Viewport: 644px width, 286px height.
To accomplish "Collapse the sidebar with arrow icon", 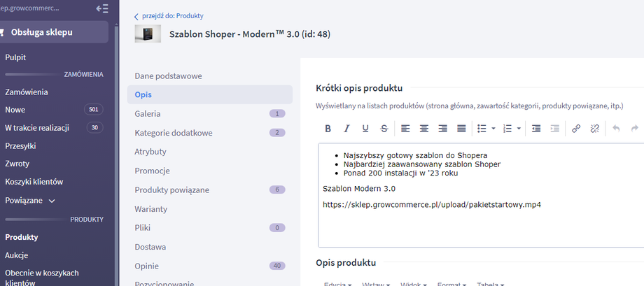I will point(102,8).
